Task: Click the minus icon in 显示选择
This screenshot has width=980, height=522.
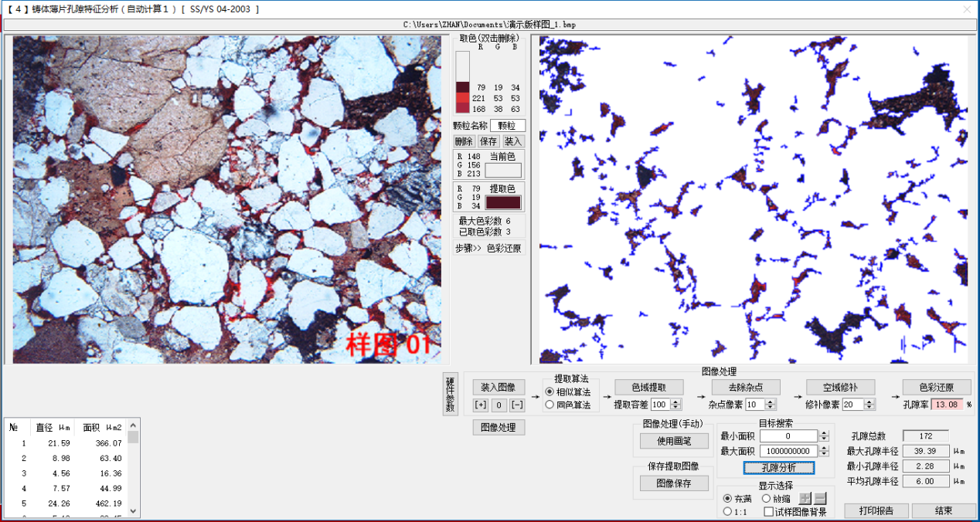Action: [x=820, y=499]
